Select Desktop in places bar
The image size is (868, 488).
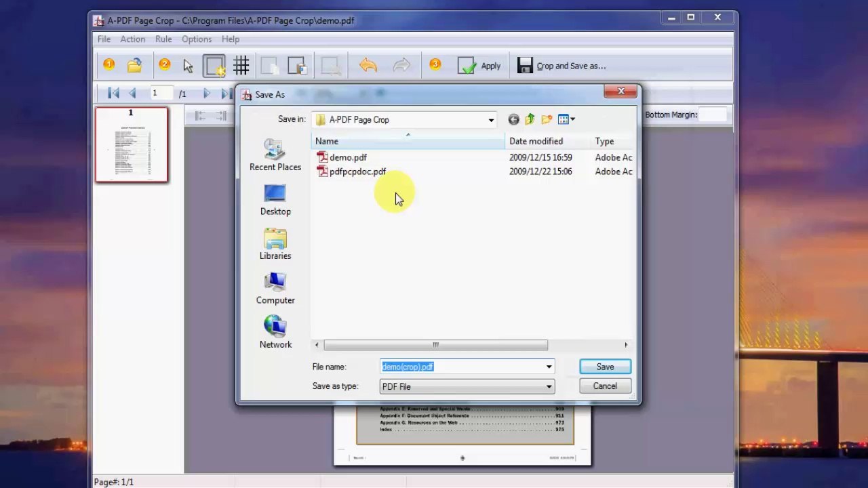[x=275, y=200]
